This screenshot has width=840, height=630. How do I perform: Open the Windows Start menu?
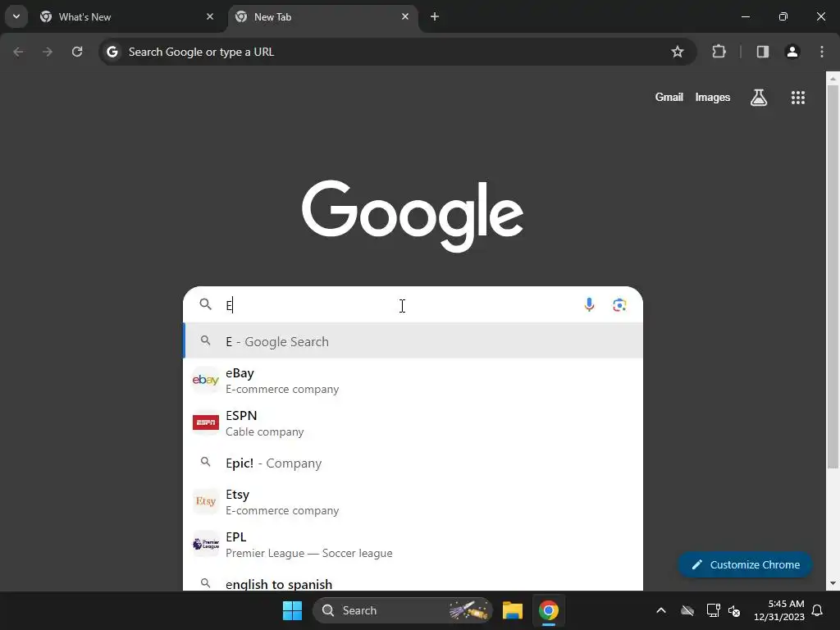point(293,610)
